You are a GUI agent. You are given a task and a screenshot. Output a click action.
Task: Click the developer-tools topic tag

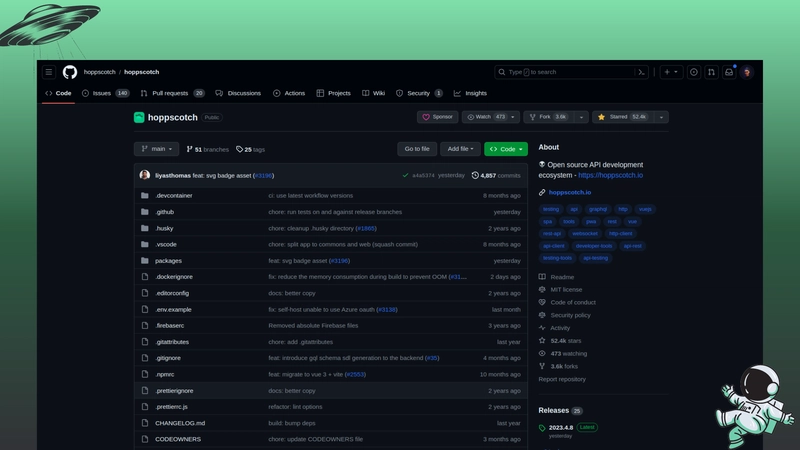594,245
